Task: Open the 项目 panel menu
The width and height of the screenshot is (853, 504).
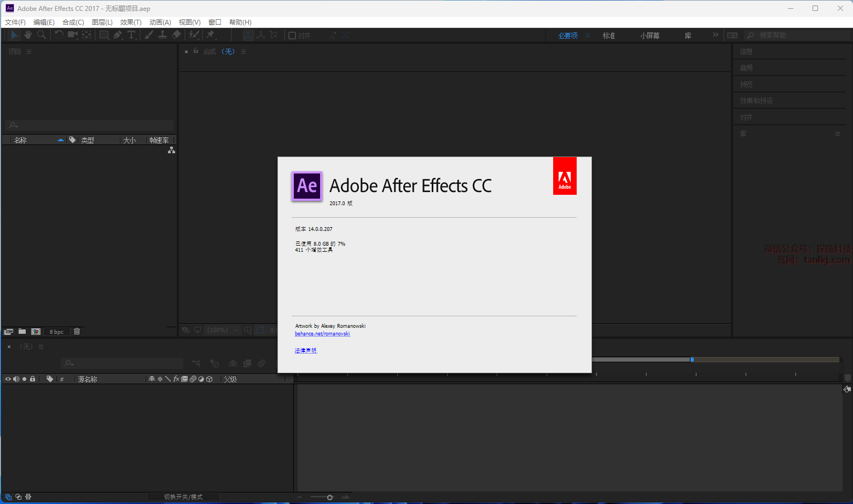Action: click(29, 51)
